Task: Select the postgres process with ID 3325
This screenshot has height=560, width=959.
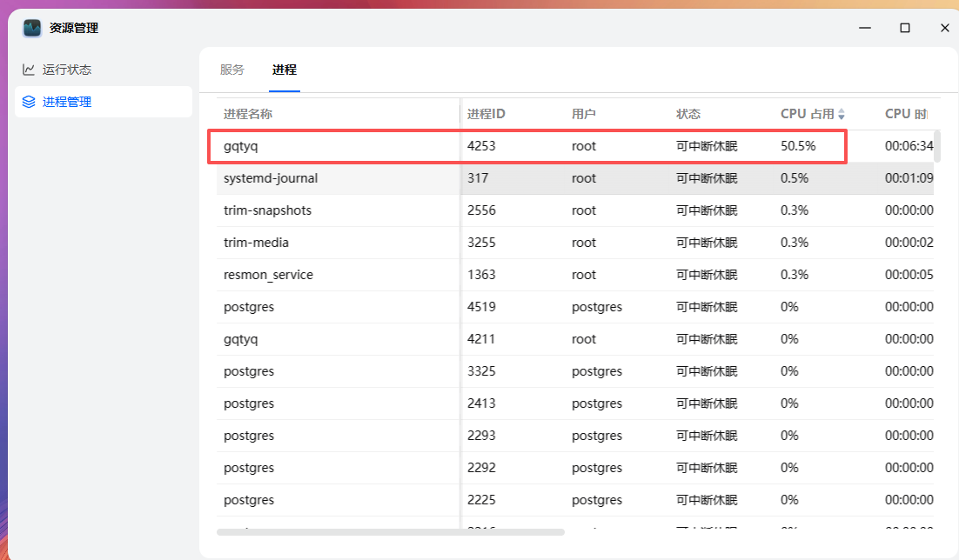Action: [x=575, y=371]
